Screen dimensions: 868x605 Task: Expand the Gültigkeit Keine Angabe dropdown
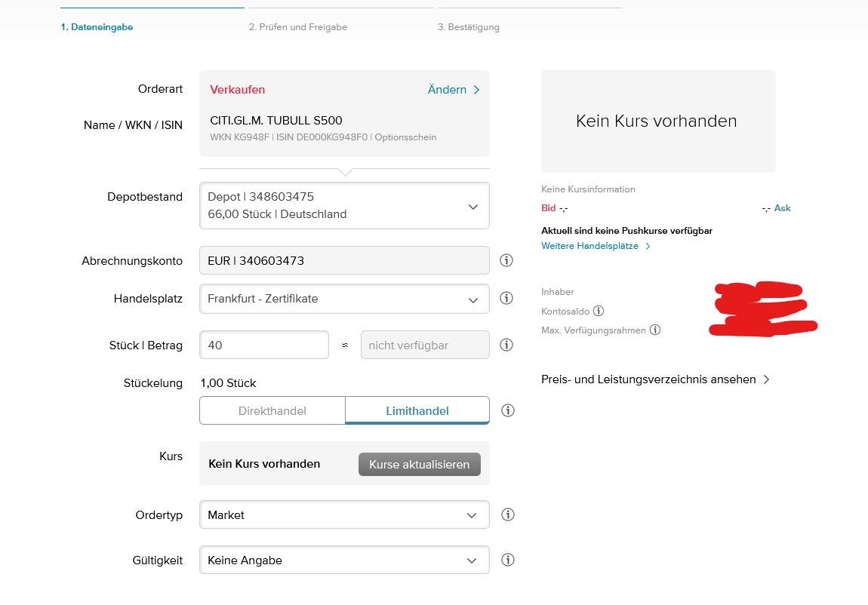point(344,560)
